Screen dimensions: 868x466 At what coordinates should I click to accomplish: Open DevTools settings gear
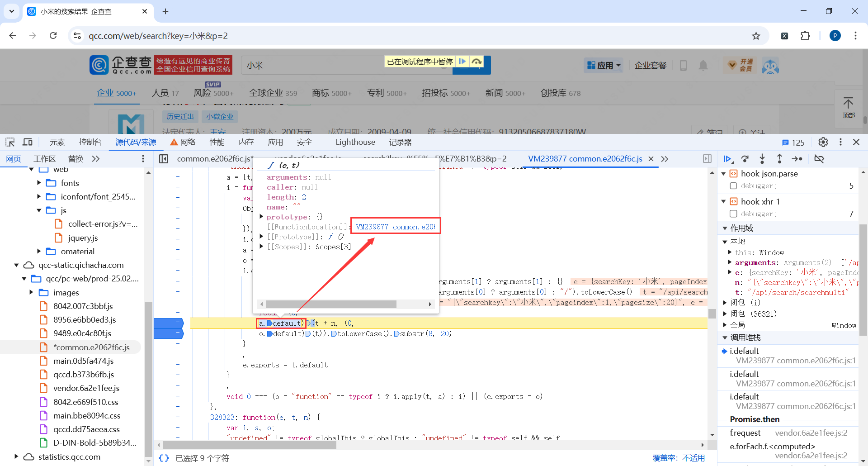click(x=823, y=142)
